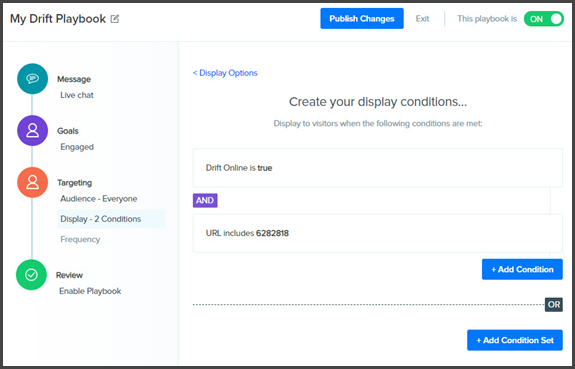575x369 pixels.
Task: Edit the Drift Online is true condition
Action: (x=378, y=168)
